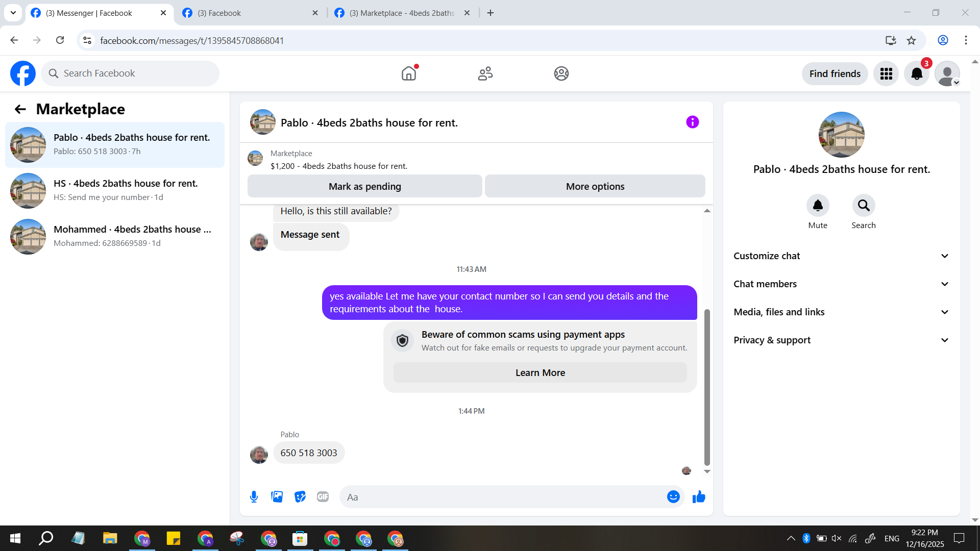Open Facebook home logo

coord(23,73)
